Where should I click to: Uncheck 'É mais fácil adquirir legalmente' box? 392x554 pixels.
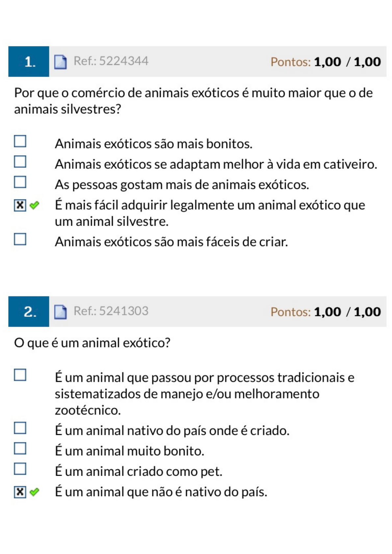point(20,205)
